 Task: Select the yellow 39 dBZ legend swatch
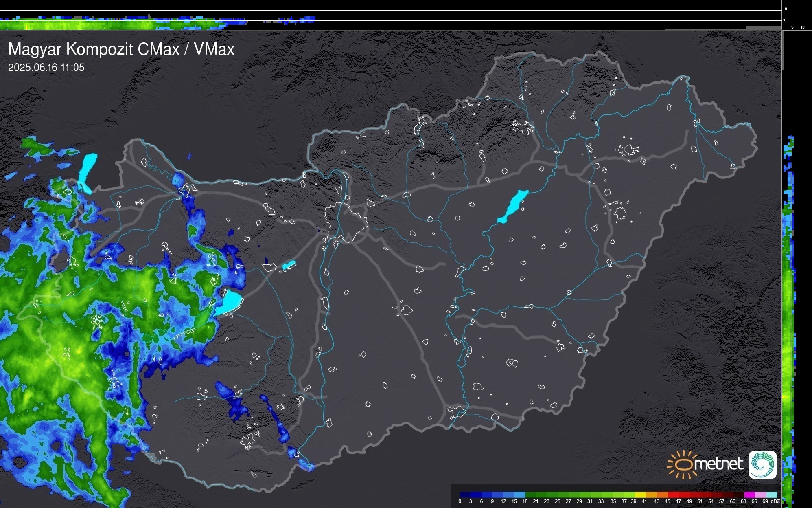(x=640, y=495)
